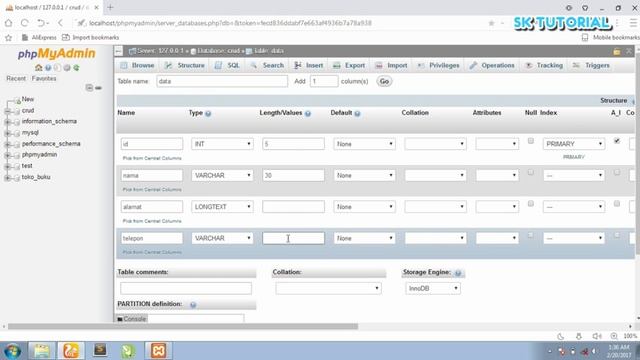Open the Console bar

pos(132,319)
